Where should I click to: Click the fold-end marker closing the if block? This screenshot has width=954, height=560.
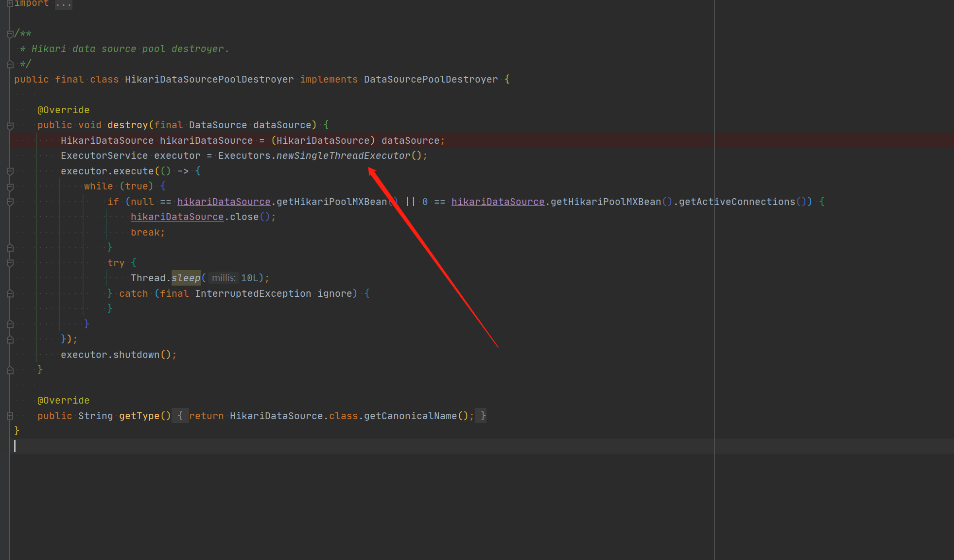[x=10, y=248]
